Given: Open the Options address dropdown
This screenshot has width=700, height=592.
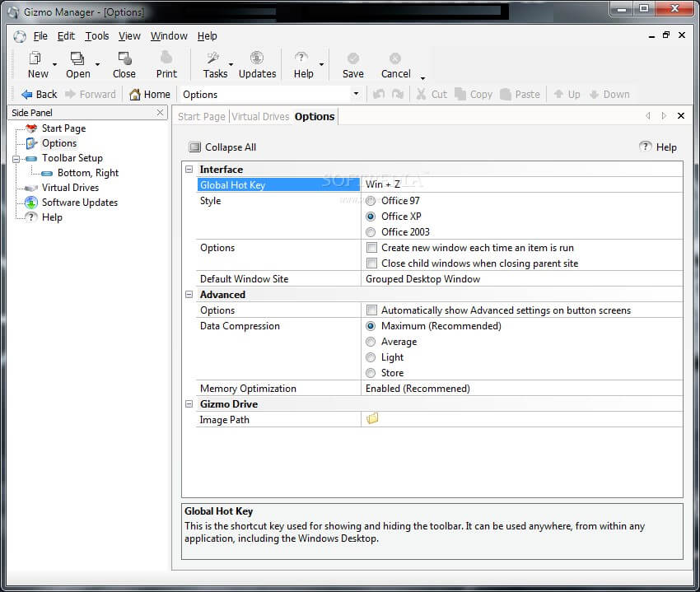Looking at the screenshot, I should (x=356, y=94).
